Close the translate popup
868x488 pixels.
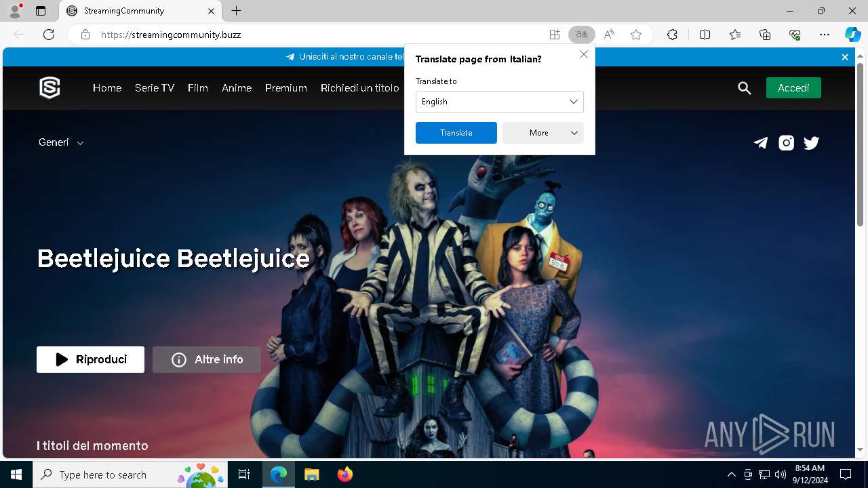tap(583, 54)
